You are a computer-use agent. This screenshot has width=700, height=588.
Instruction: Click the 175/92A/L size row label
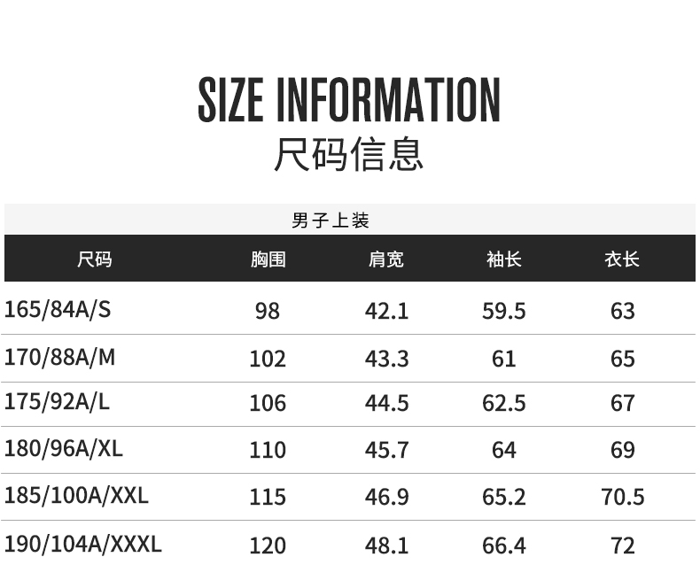pyautogui.click(x=58, y=402)
